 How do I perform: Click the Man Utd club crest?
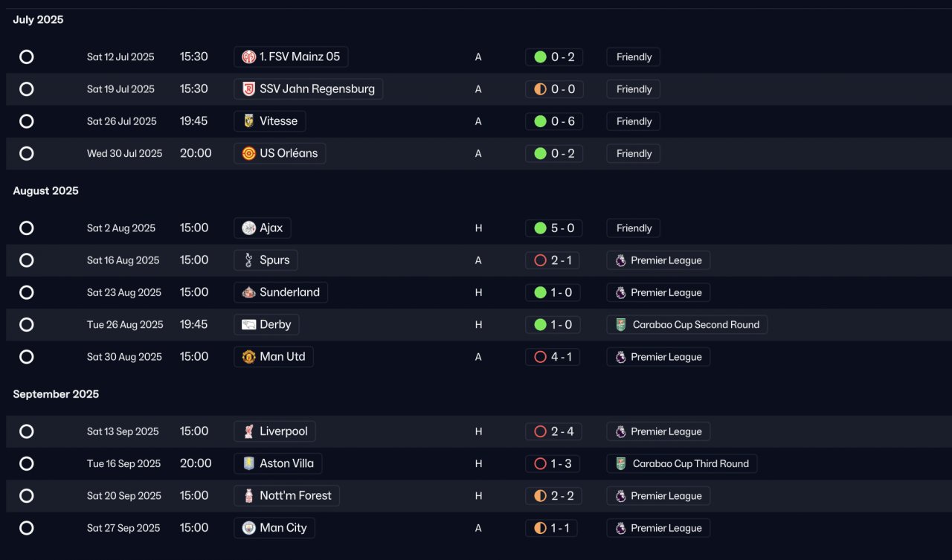pyautogui.click(x=249, y=357)
